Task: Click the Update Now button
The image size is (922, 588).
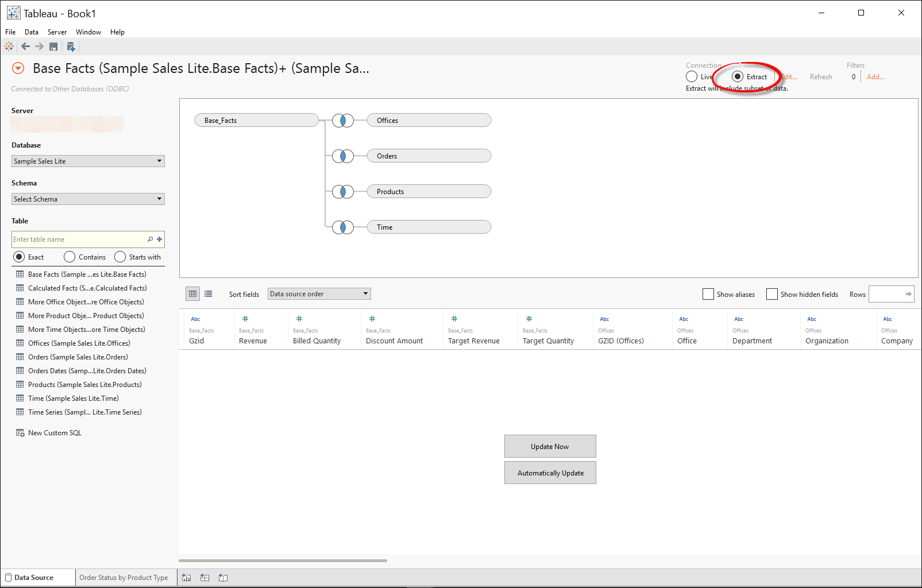Action: (550, 447)
